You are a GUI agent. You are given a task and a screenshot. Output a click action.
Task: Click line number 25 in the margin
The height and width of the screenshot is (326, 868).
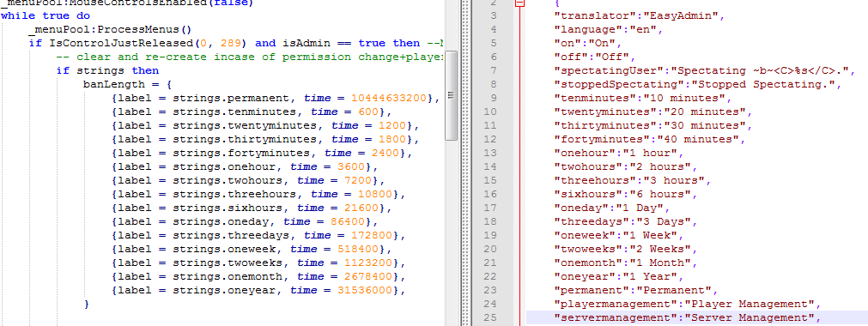491,317
